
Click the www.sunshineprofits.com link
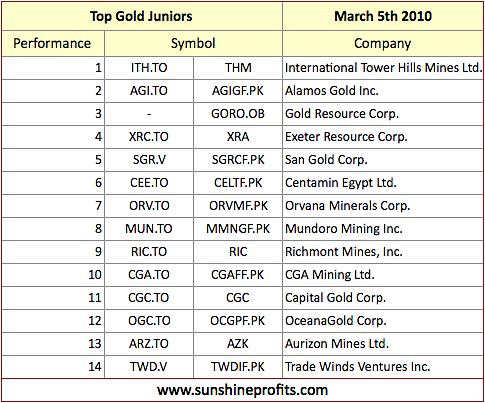[242, 390]
